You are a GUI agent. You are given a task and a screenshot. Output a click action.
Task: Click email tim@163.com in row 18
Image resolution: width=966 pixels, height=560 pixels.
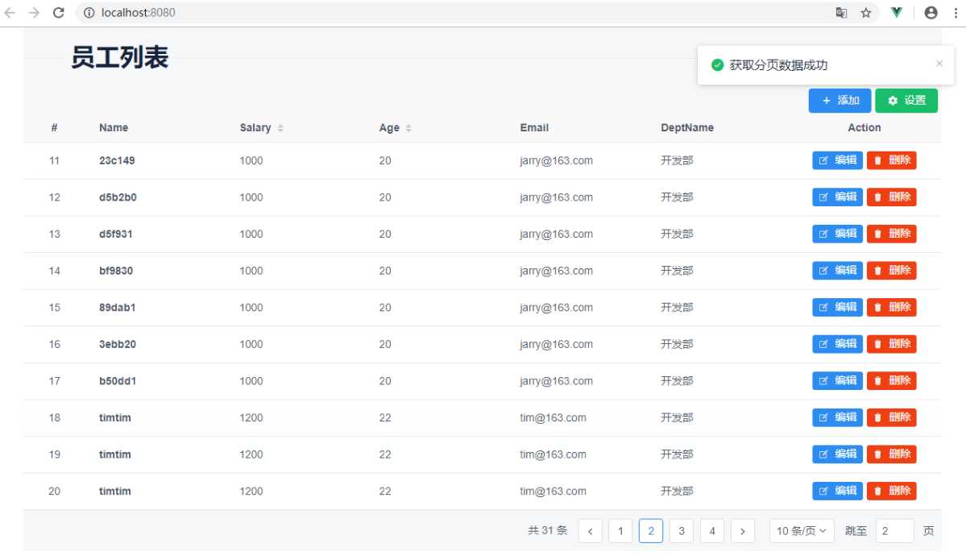point(553,417)
